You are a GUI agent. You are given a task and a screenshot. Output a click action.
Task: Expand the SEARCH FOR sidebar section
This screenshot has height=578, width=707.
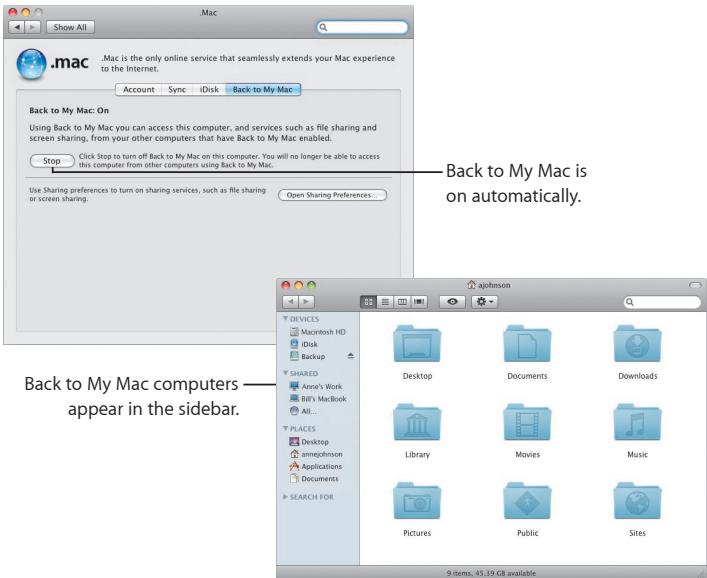285,496
